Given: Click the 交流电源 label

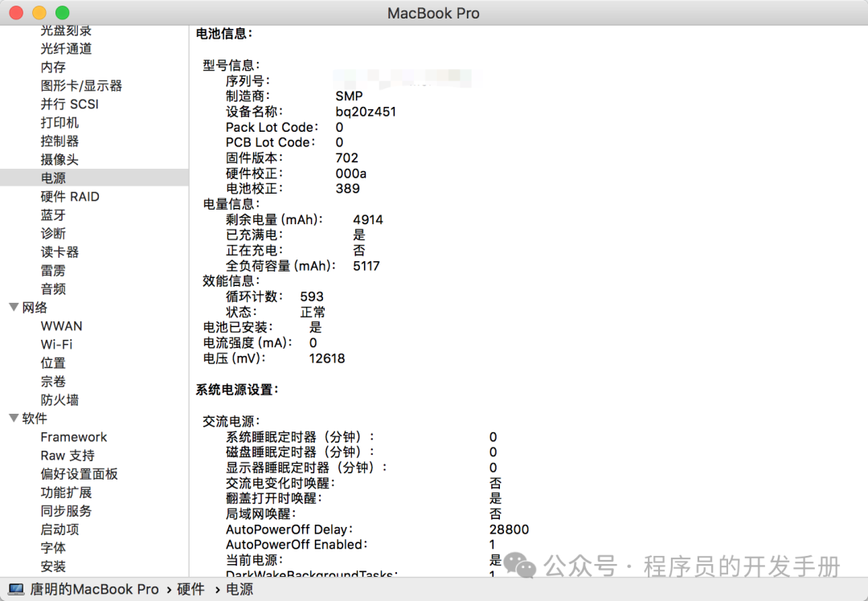Looking at the screenshot, I should point(231,422).
